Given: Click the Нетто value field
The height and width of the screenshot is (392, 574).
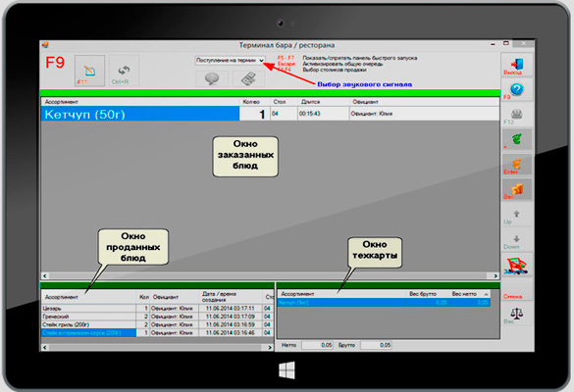Looking at the screenshot, I should [x=317, y=345].
